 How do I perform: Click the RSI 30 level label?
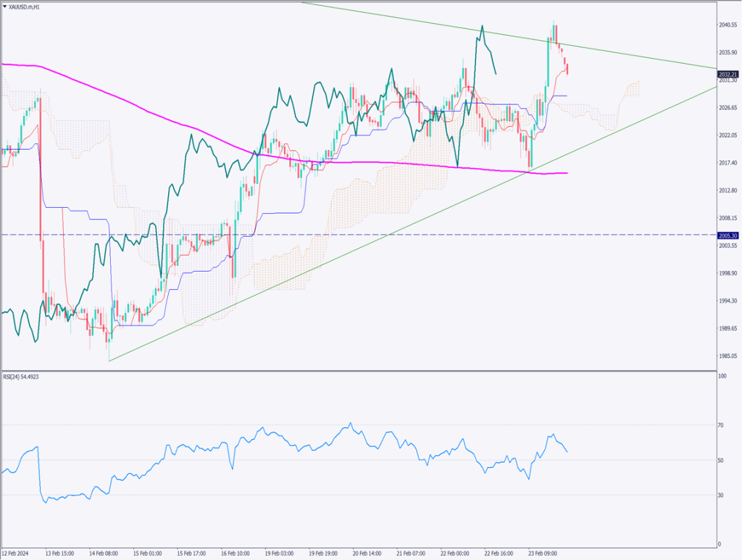[721, 495]
